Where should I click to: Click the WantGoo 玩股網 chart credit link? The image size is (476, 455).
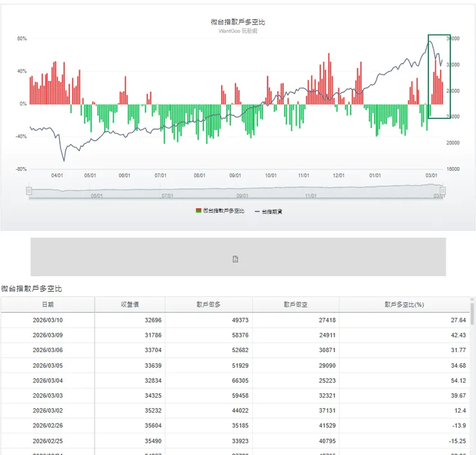(238, 31)
